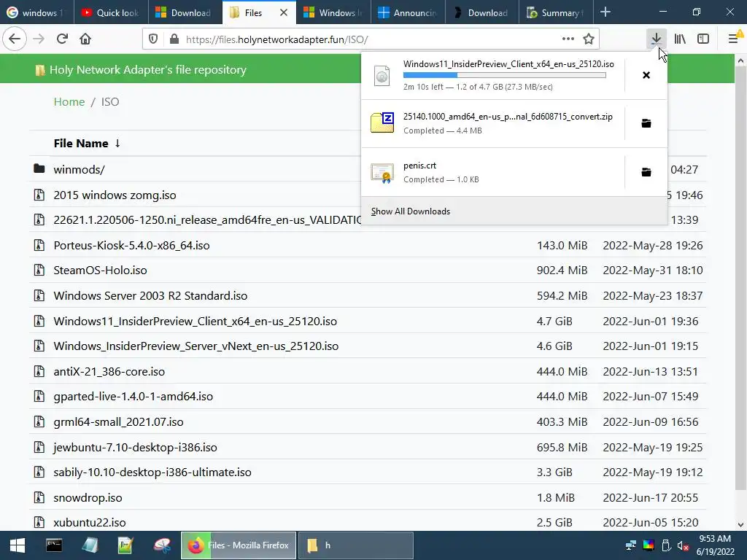The width and height of the screenshot is (747, 560).
Task: Reload the current page
Action: [x=62, y=39]
